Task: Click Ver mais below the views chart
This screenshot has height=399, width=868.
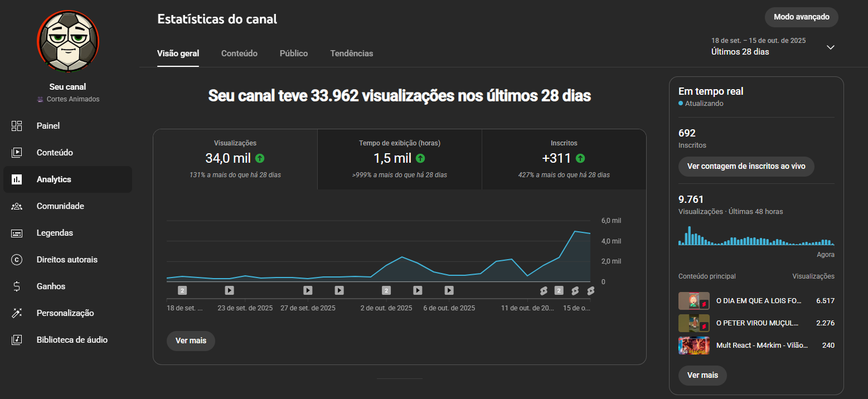Action: click(191, 340)
